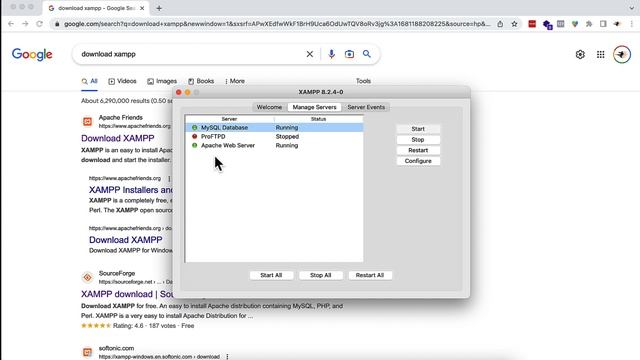Screen dimensions: 640x360
Task: Select the Manage Servers tab
Action: [314, 107]
